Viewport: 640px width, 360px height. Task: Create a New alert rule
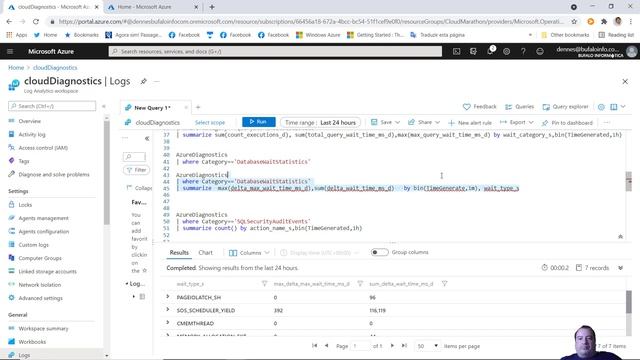click(x=470, y=122)
